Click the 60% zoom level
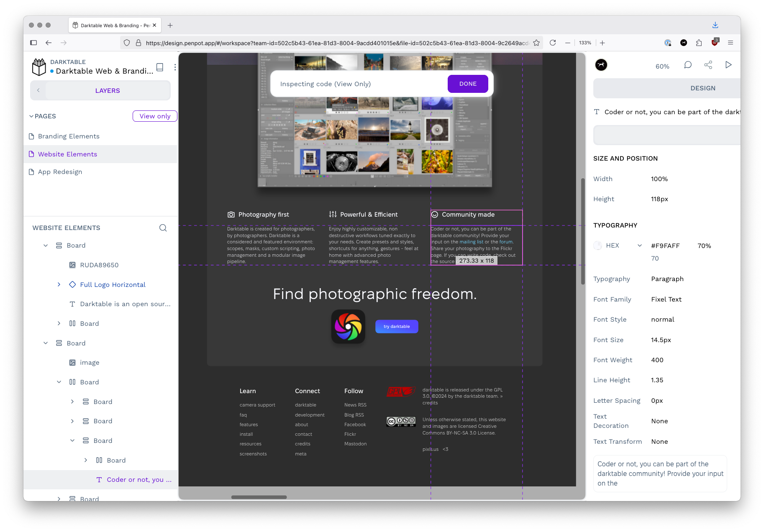 (662, 66)
